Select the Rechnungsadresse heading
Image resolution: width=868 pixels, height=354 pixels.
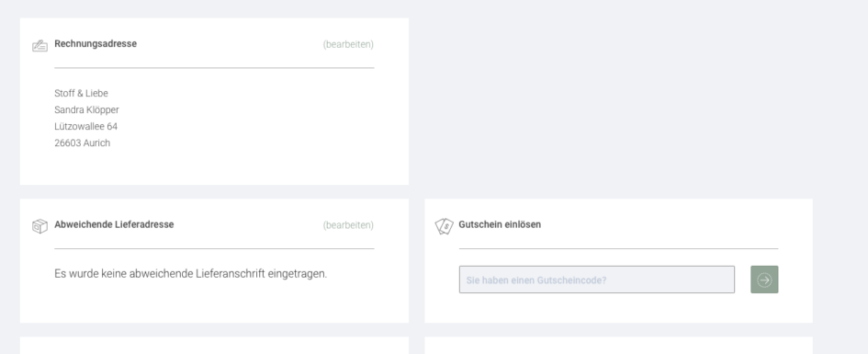tap(96, 44)
